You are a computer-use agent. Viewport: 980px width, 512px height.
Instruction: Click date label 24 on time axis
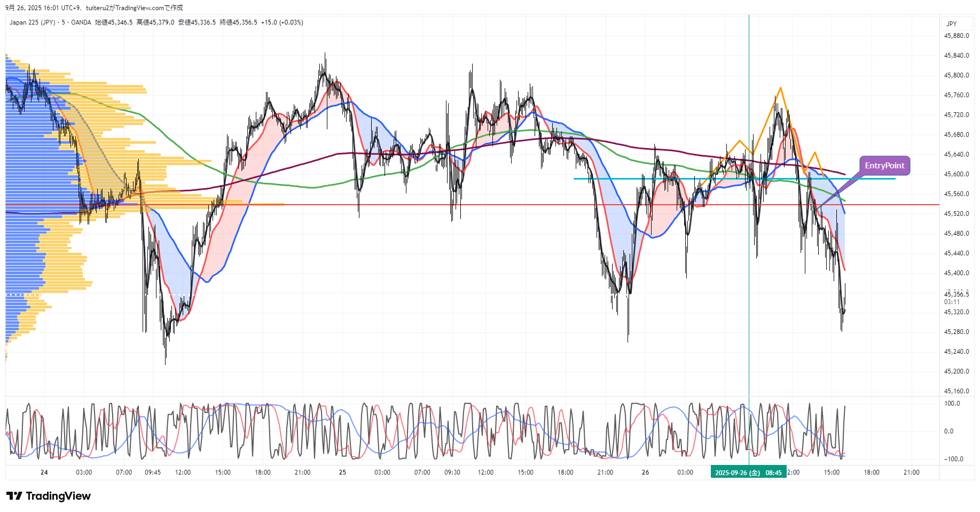pyautogui.click(x=44, y=472)
